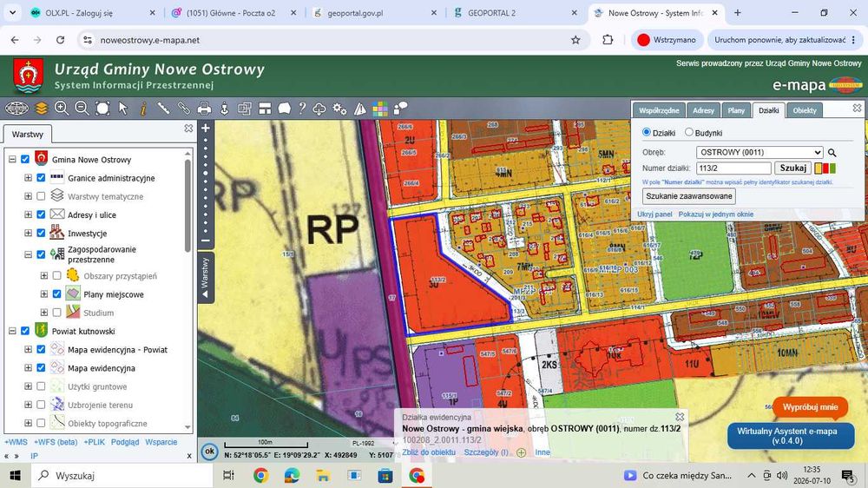Switch to the Plany tab
Viewport: 868px width, 488px height.
coord(736,110)
